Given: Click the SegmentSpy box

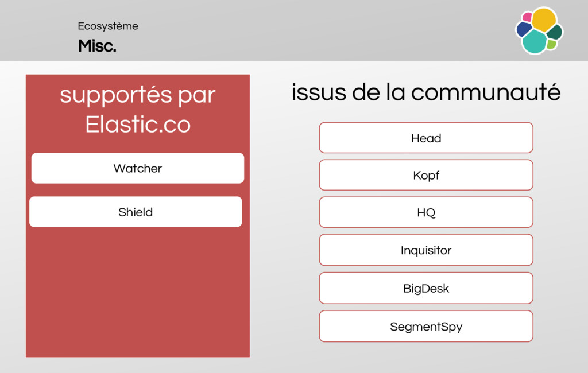Looking at the screenshot, I should (426, 326).
